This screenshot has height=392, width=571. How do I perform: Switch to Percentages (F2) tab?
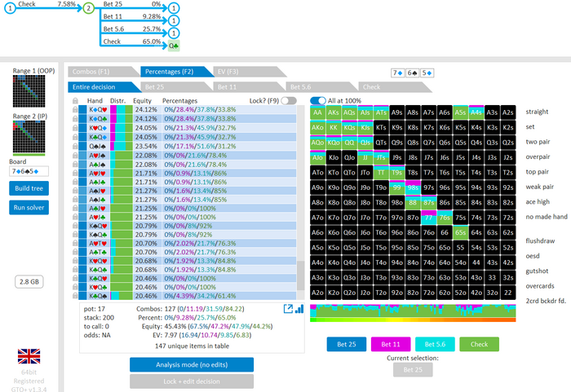tap(175, 72)
